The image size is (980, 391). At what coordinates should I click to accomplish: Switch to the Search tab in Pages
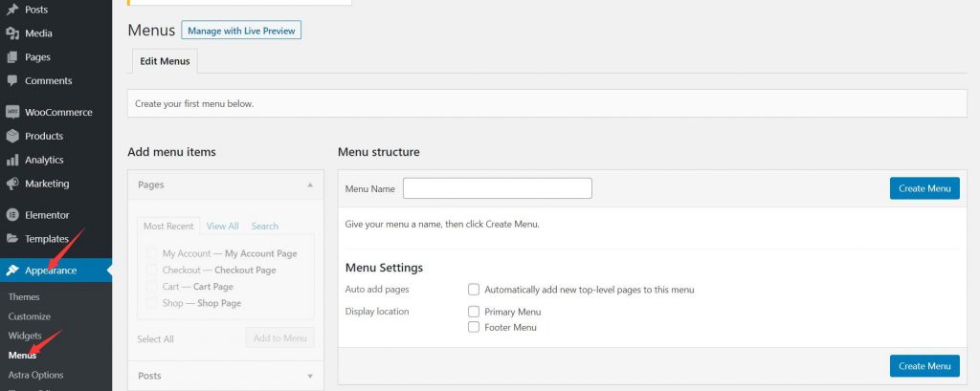(265, 226)
